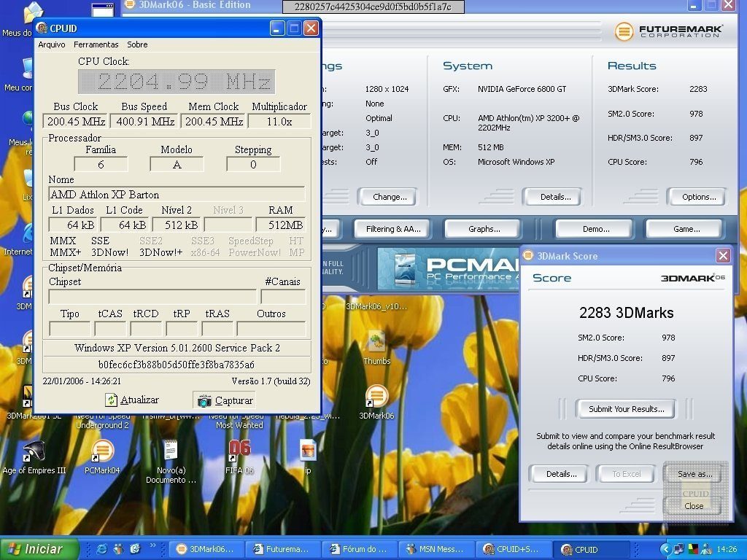Select the Novo(a) Documento text file icon

coord(171,461)
